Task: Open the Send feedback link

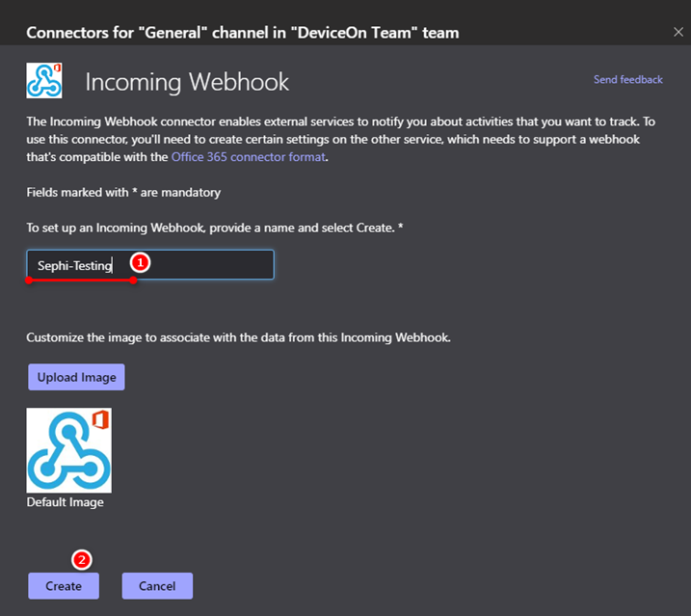Action: [627, 80]
